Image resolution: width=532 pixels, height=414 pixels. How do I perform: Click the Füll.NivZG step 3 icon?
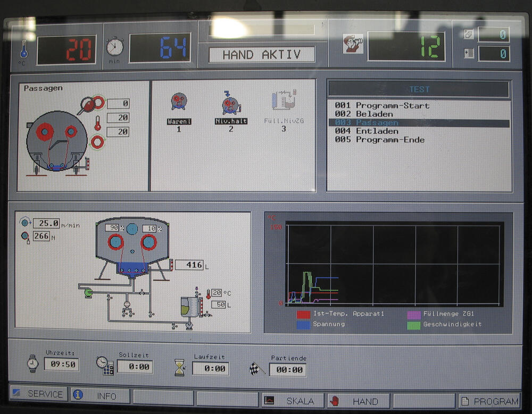pos(282,101)
